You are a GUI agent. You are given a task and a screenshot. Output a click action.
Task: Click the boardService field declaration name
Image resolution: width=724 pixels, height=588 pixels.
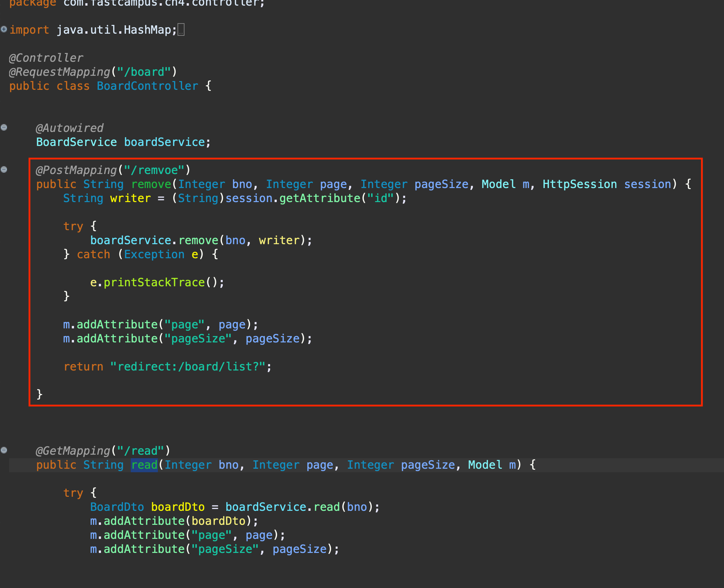pyautogui.click(x=164, y=142)
